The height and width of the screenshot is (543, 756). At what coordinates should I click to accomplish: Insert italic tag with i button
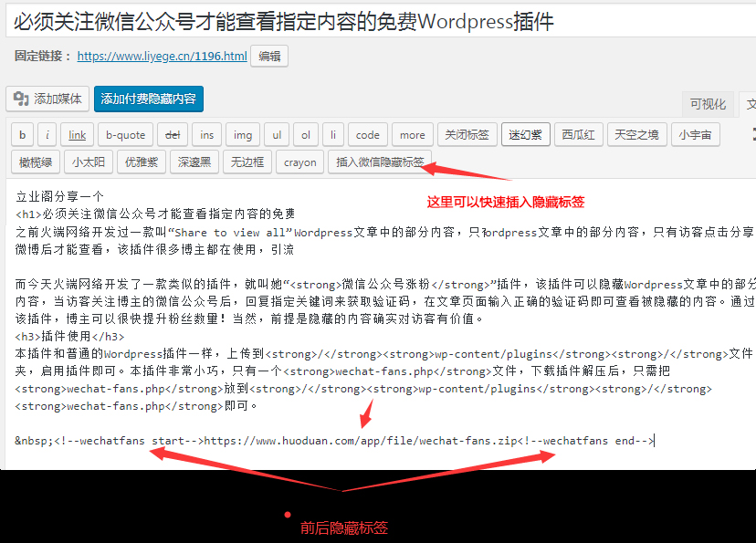point(47,135)
